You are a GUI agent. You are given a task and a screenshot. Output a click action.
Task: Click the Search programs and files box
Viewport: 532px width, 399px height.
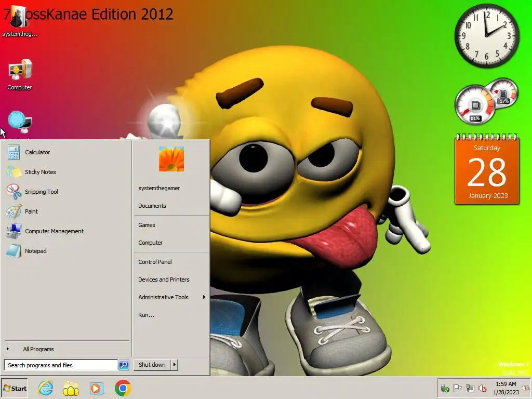(61, 365)
